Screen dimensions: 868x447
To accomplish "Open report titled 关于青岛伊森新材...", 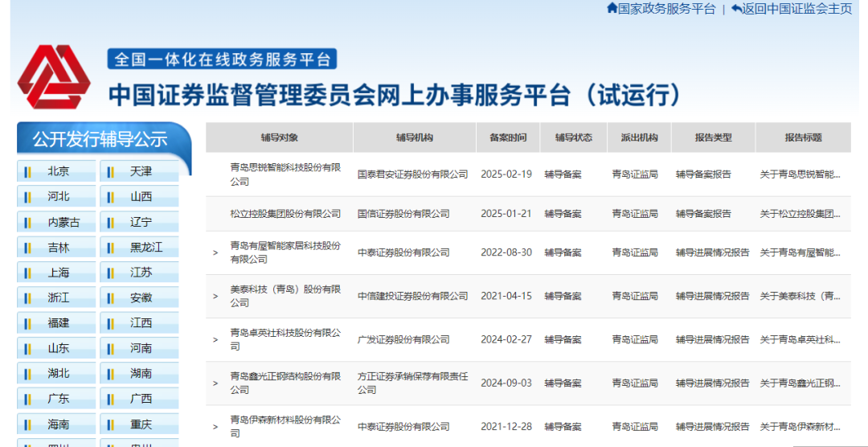I will pos(800,427).
